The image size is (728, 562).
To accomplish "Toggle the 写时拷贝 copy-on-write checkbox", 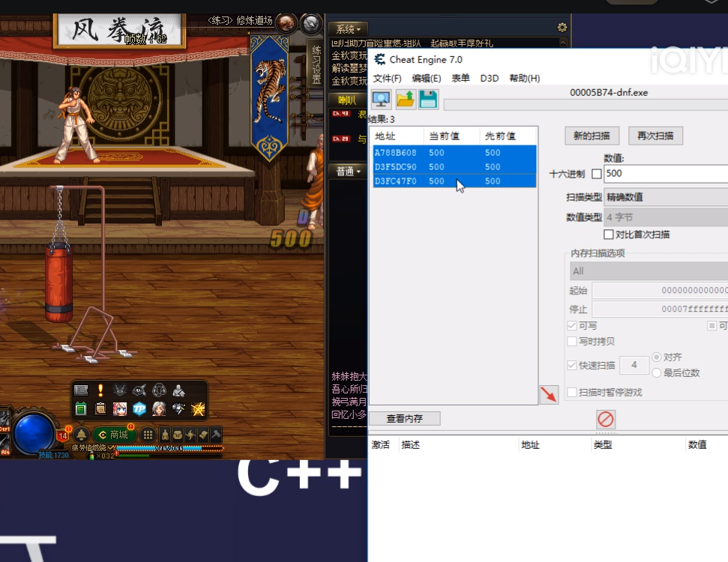I will [572, 341].
